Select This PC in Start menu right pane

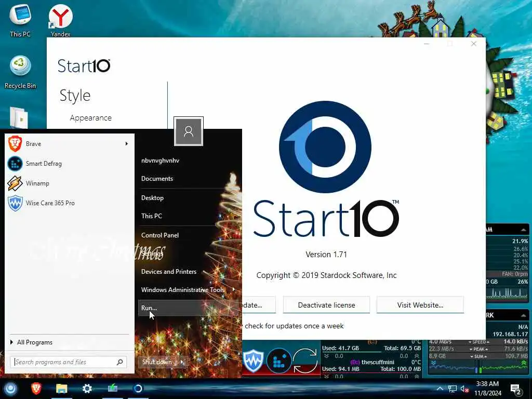click(x=152, y=216)
